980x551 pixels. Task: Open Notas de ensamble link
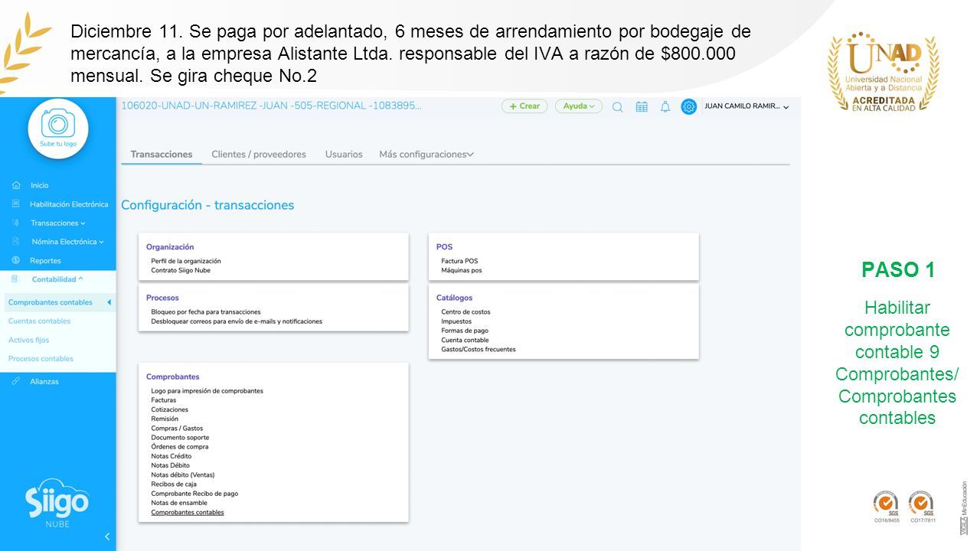click(x=179, y=503)
